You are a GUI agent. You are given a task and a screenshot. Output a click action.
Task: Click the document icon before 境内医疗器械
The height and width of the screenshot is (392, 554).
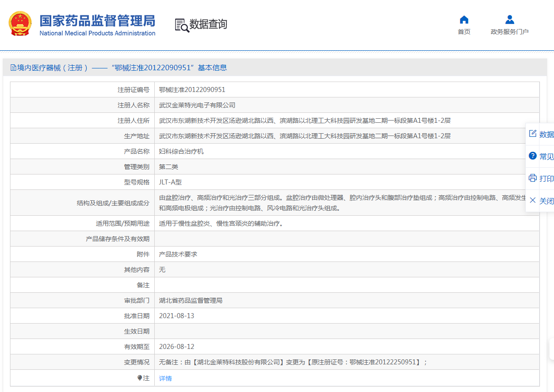pos(13,68)
